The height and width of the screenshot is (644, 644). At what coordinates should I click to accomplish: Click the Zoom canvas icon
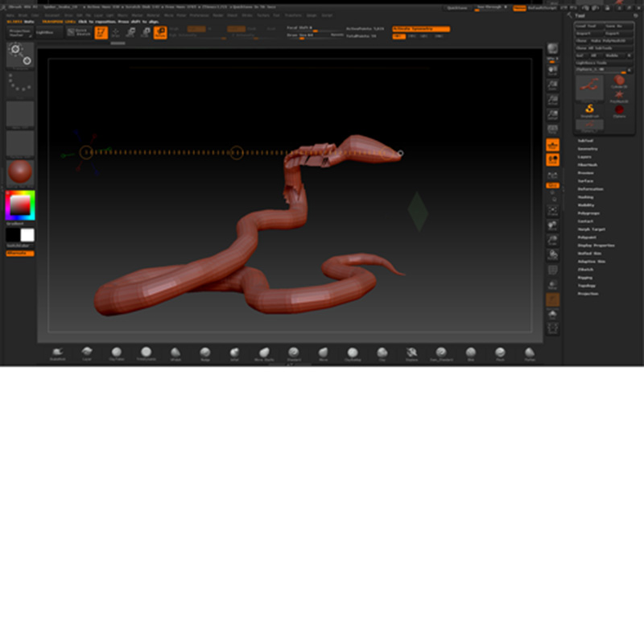(x=553, y=85)
